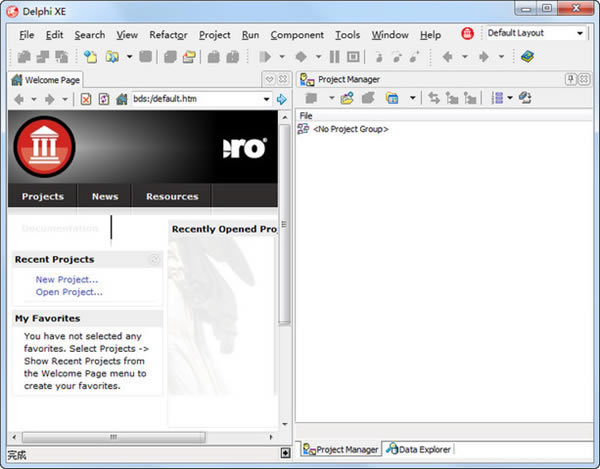Image resolution: width=600 pixels, height=469 pixels.
Task: Click the Build Groups icon in Project Manager
Action: (525, 98)
